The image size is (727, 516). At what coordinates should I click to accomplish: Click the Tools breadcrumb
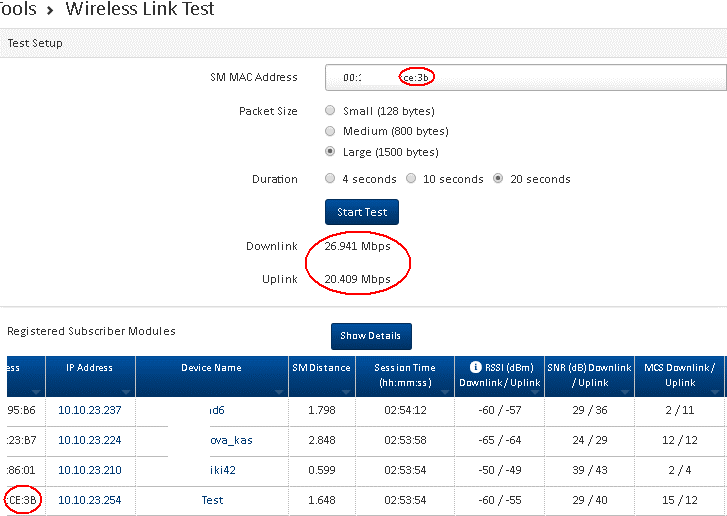click(x=19, y=8)
